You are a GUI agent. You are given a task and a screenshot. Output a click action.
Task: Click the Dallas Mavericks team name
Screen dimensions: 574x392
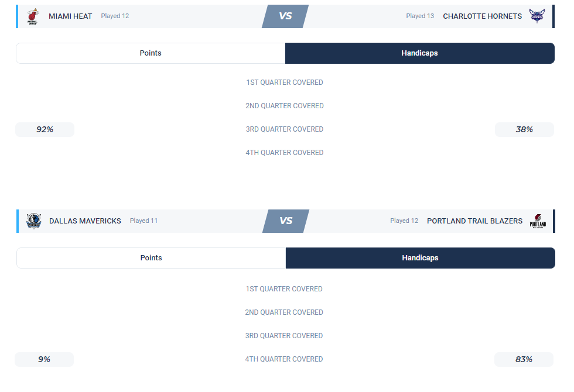click(85, 221)
